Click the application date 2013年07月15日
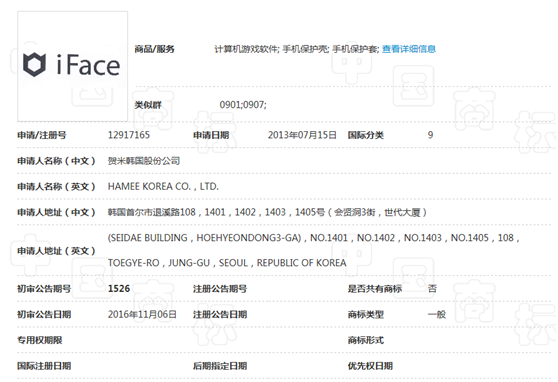This screenshot has height=382, width=558. coord(302,135)
